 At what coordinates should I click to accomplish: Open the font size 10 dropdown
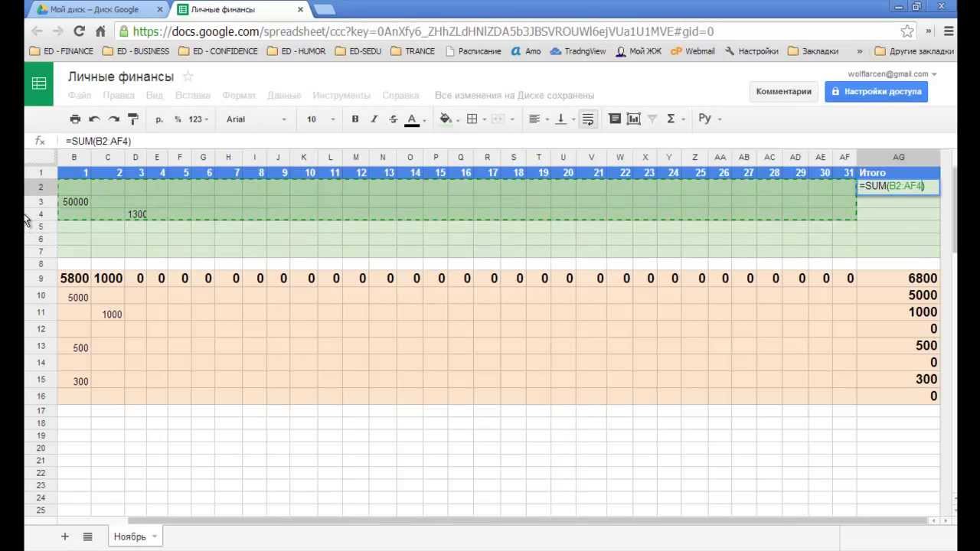click(321, 119)
